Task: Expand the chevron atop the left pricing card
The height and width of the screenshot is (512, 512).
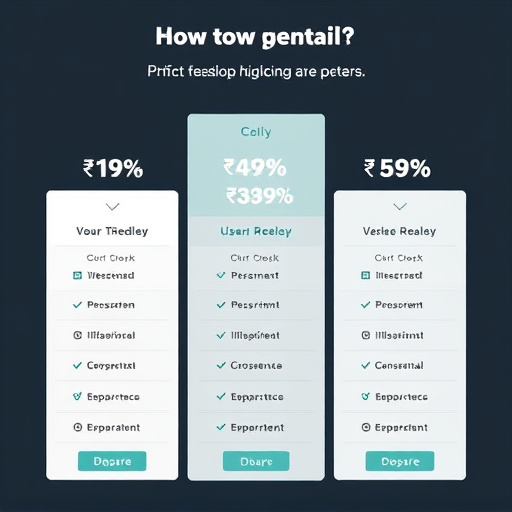Action: tap(112, 207)
